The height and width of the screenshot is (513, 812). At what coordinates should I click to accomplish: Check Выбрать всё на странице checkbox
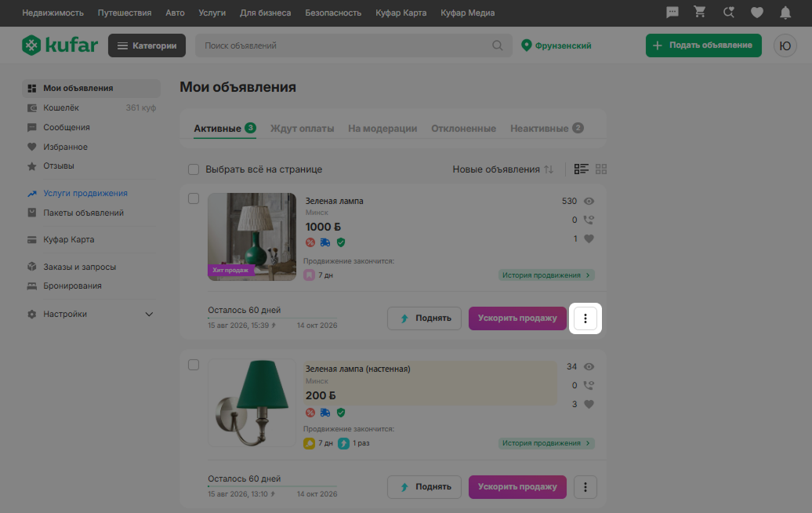[x=194, y=169]
